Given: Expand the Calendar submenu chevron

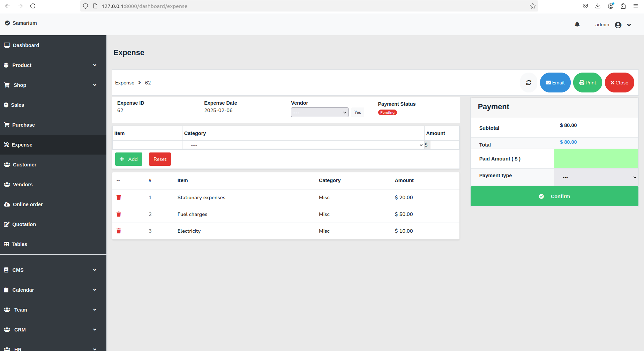Looking at the screenshot, I should click(95, 290).
